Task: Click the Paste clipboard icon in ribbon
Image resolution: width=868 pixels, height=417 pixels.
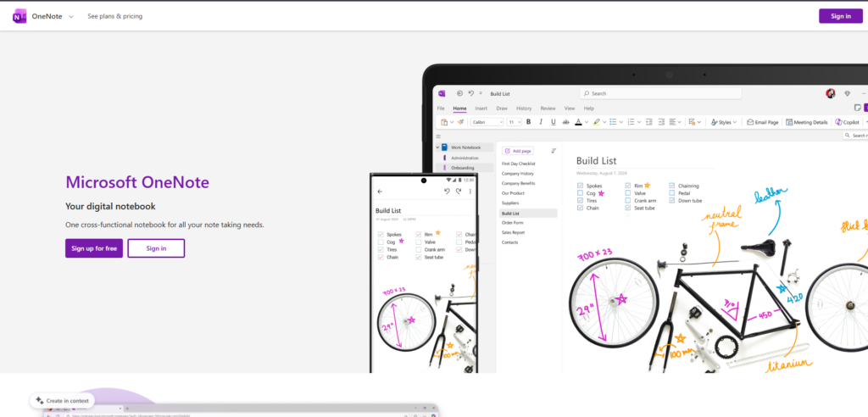Action: pyautogui.click(x=444, y=122)
